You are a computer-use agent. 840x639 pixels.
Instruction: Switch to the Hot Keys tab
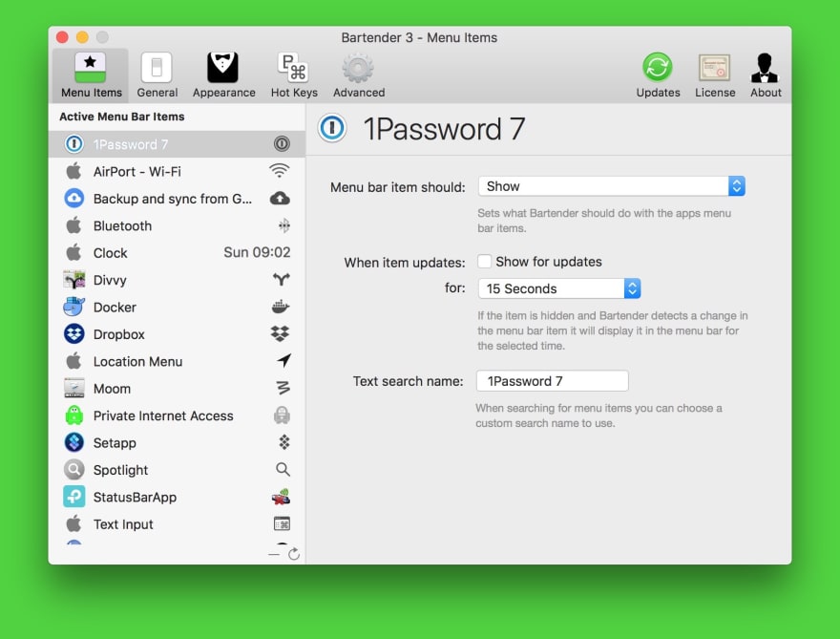click(x=294, y=75)
